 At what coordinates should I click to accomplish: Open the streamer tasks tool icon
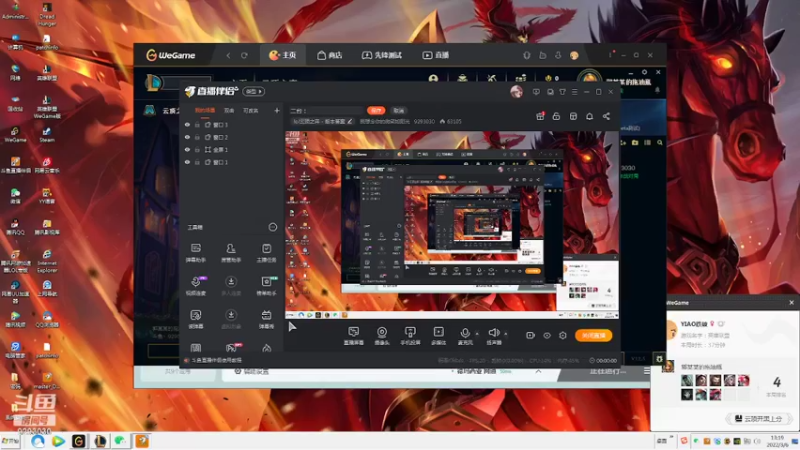click(x=266, y=252)
